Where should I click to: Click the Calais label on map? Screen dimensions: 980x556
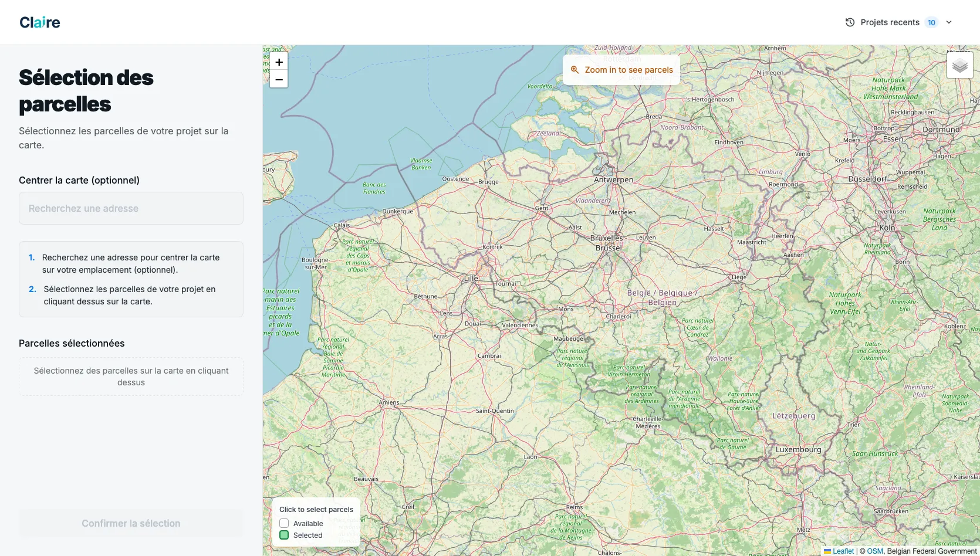(342, 225)
